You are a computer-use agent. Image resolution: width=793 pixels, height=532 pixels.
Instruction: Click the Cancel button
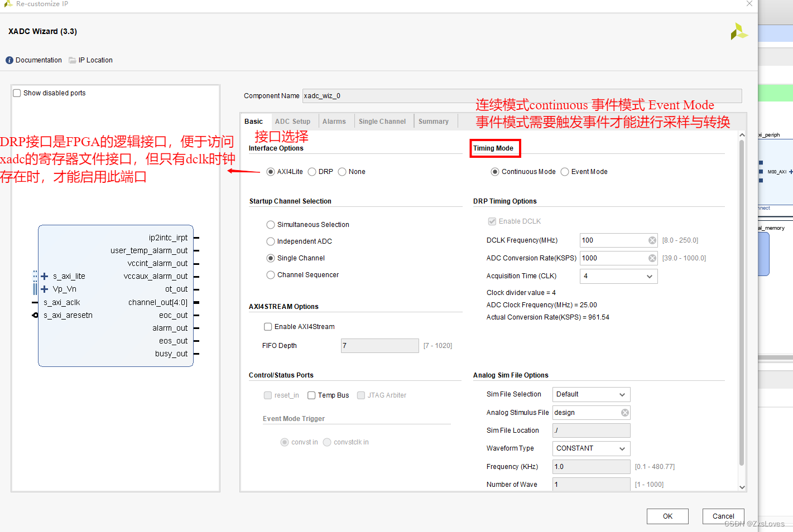click(723, 516)
